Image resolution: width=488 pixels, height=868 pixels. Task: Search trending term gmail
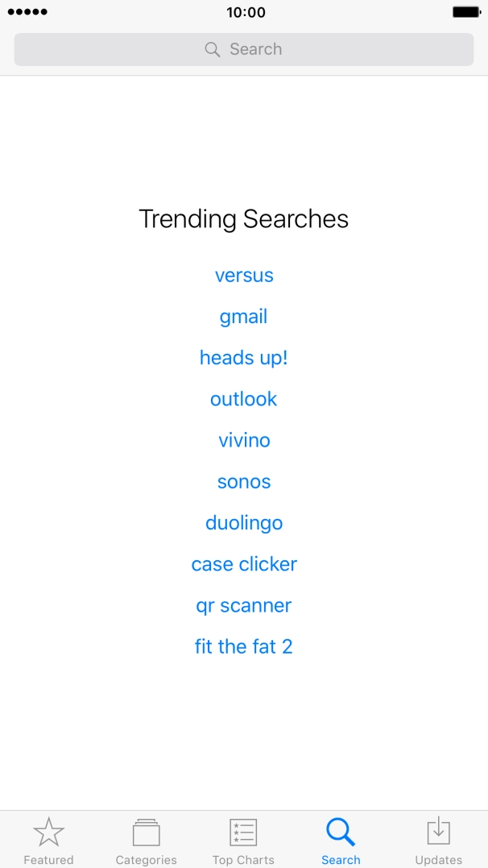pyautogui.click(x=243, y=316)
